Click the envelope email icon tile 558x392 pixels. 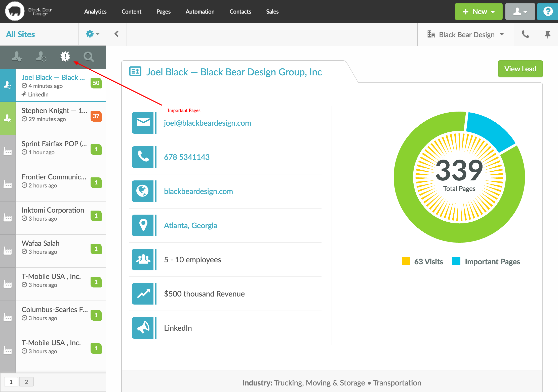(x=143, y=123)
